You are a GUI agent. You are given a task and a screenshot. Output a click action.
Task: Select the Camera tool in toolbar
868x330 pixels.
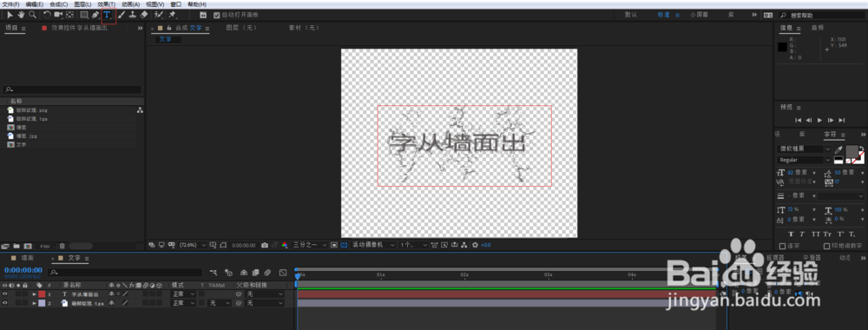58,15
